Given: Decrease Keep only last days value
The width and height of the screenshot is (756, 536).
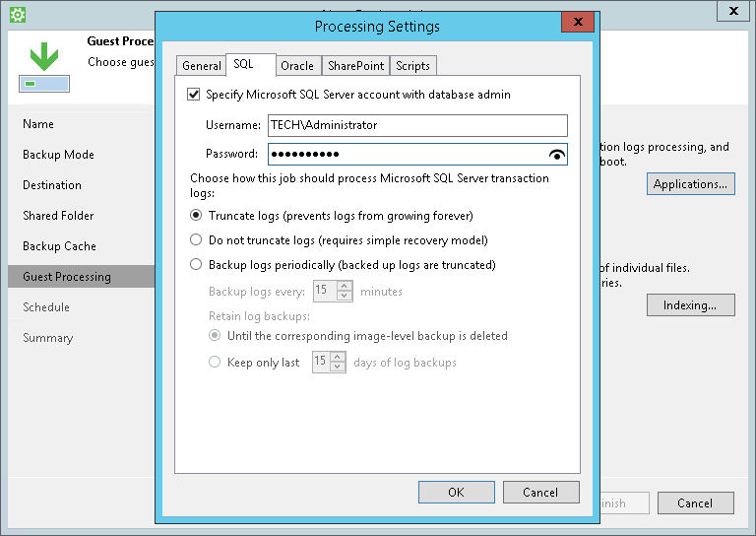Looking at the screenshot, I should tap(338, 367).
